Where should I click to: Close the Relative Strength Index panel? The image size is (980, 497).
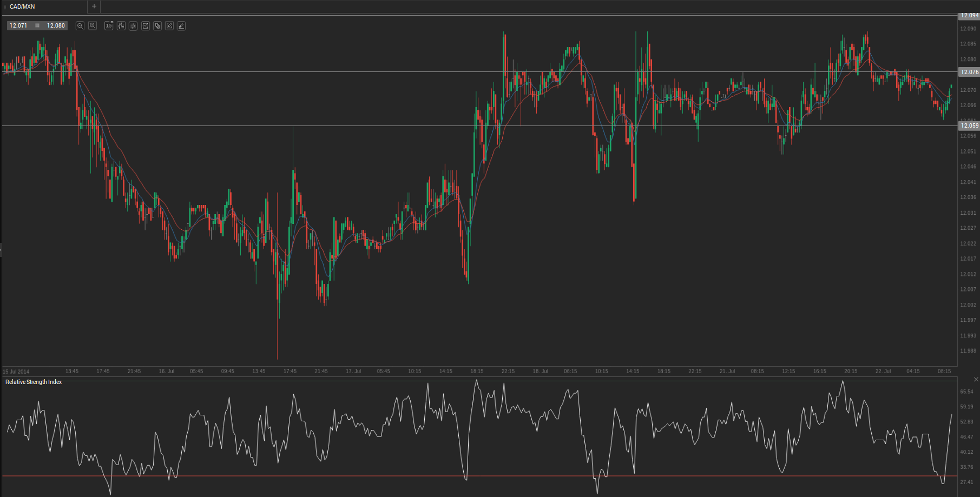(976, 380)
